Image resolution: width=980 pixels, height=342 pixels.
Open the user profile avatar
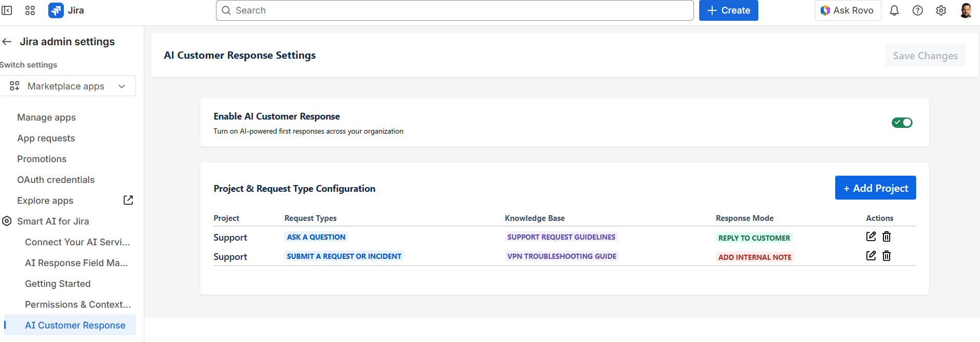coord(965,10)
